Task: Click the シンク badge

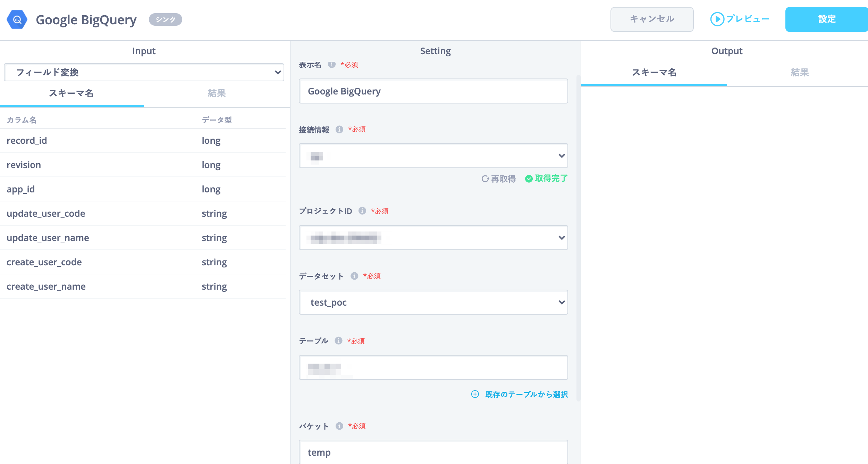Action: (166, 19)
